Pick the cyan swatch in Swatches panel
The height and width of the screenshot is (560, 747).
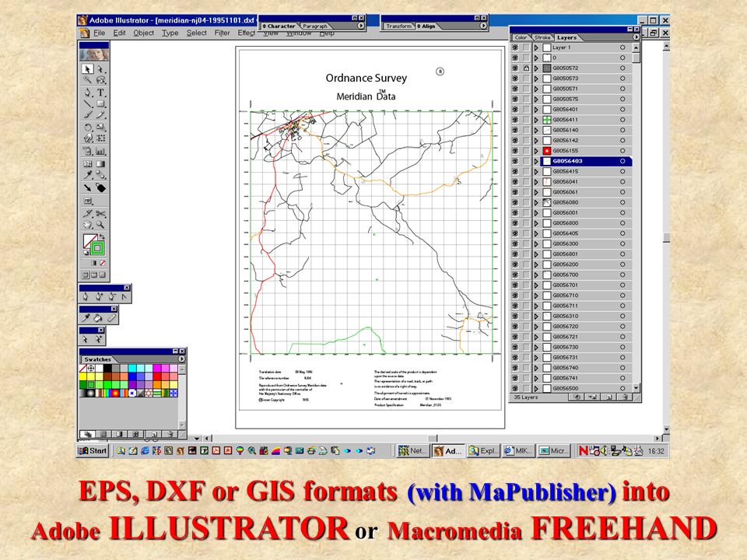coord(132,368)
